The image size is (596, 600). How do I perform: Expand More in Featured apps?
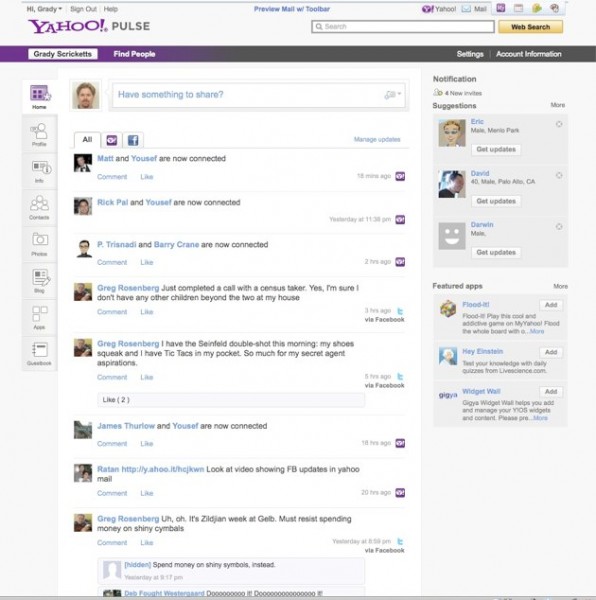560,286
